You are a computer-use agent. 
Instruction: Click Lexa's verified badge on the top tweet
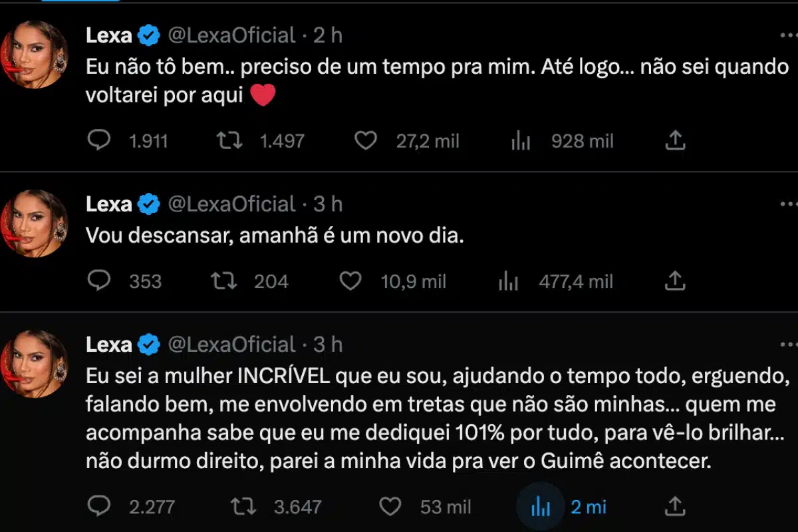tap(148, 35)
